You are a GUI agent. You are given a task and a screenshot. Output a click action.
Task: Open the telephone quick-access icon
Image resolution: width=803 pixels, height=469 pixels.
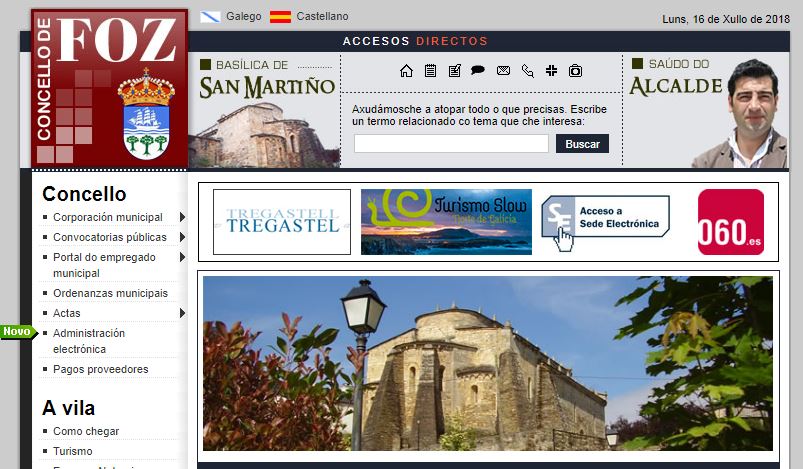(x=527, y=71)
